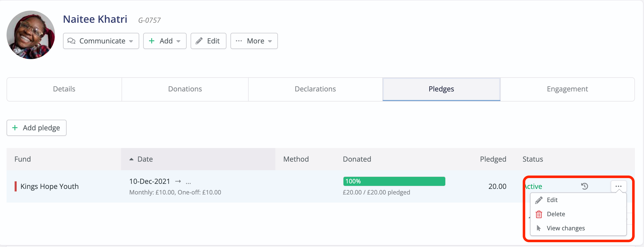Image resolution: width=644 pixels, height=247 pixels.
Task: Click the date range arrow icon
Action: [x=178, y=181]
